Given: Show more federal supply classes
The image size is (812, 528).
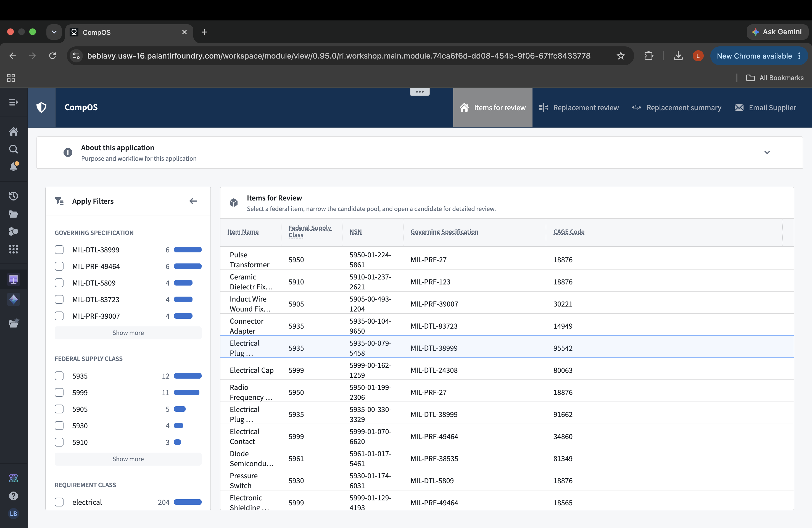Looking at the screenshot, I should click(x=128, y=459).
